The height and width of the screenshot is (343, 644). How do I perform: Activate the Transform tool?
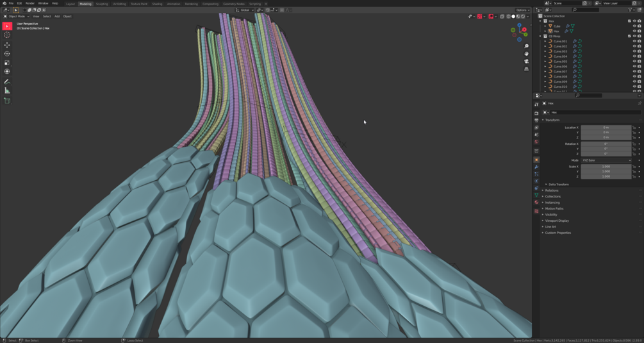click(x=7, y=71)
